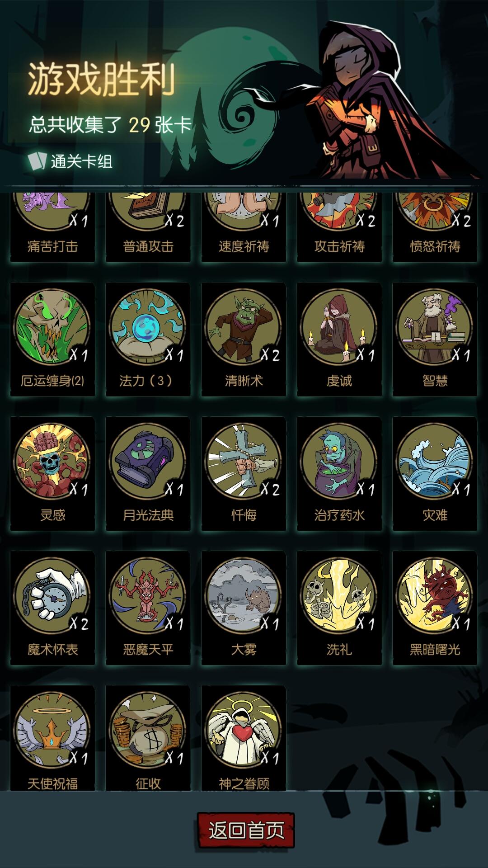The height and width of the screenshot is (868, 488).
Task: Tap the 洗礼 lightning skeleton card
Action: 339,608
